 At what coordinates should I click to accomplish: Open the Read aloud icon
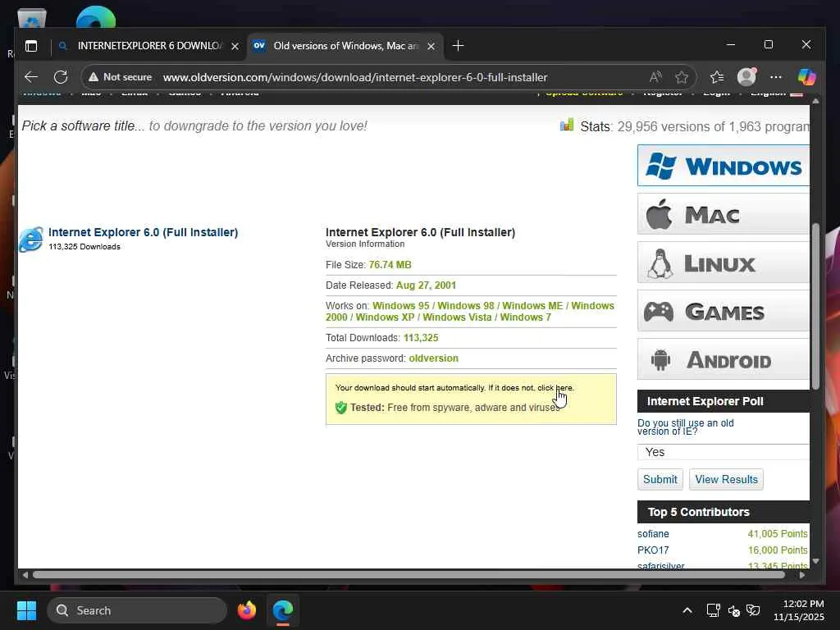click(655, 77)
